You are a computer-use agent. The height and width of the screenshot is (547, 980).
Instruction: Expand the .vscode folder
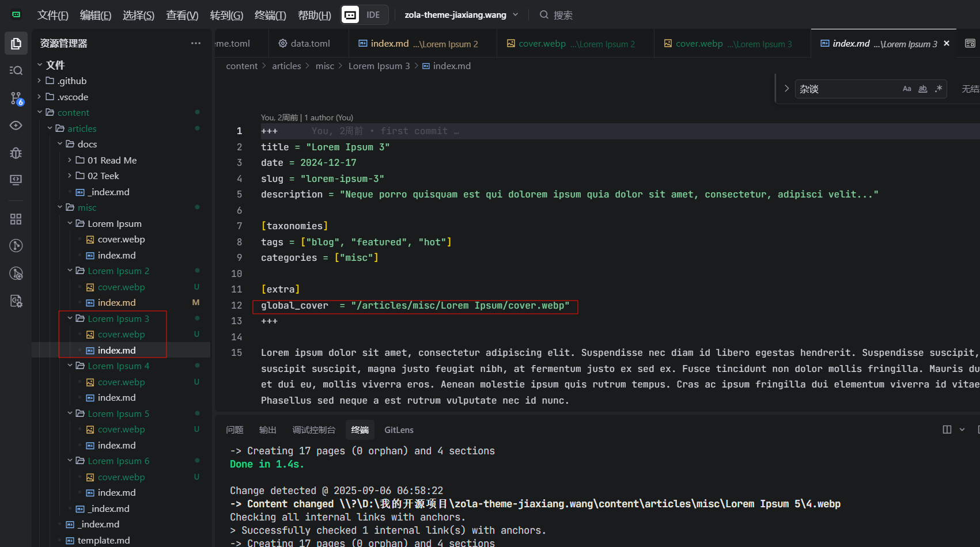(x=39, y=97)
